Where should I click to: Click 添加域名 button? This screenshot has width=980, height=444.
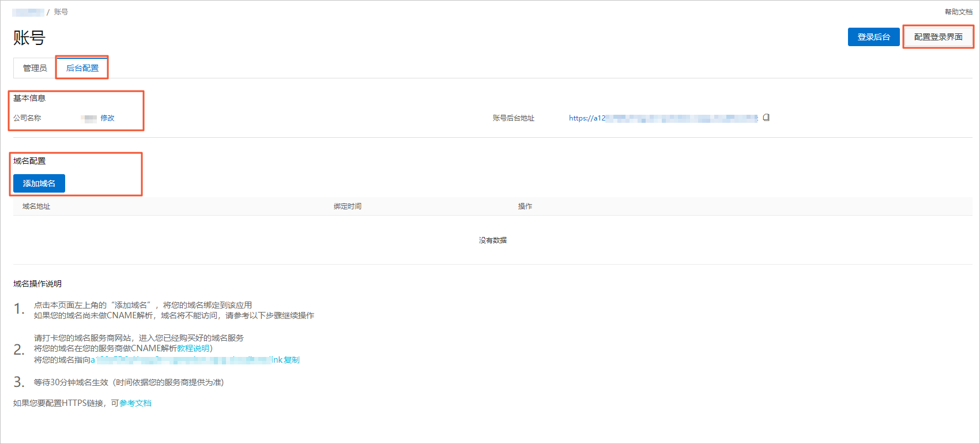tap(39, 183)
